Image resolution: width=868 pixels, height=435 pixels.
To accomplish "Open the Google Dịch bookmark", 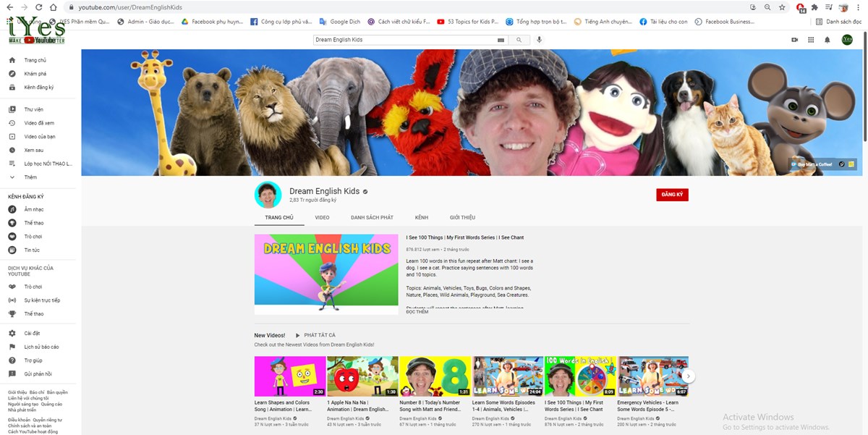I will point(340,22).
